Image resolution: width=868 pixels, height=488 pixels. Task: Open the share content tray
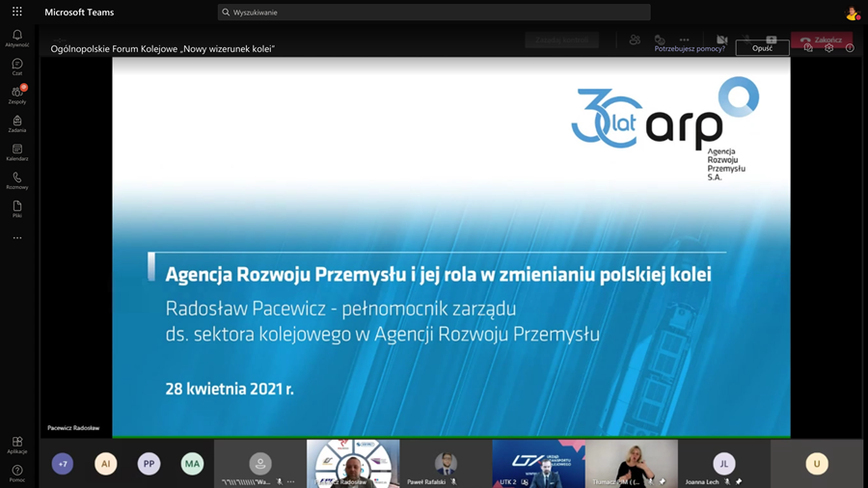pos(772,40)
